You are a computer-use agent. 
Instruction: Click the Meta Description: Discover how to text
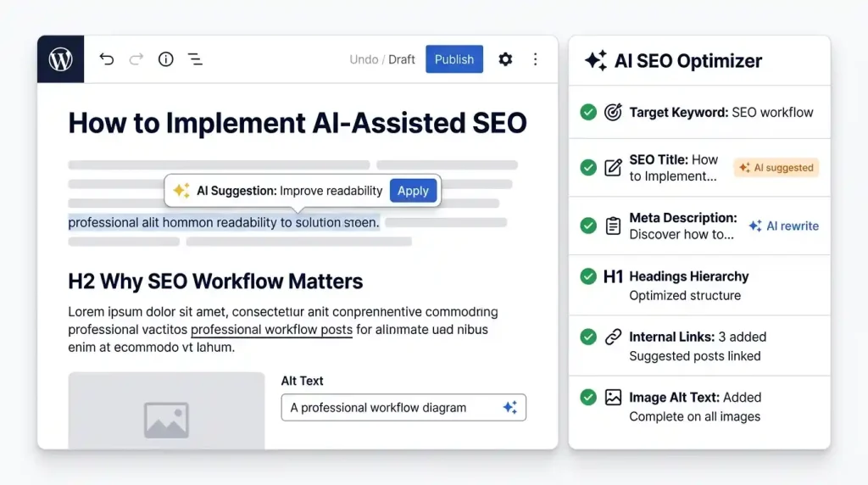tap(683, 226)
